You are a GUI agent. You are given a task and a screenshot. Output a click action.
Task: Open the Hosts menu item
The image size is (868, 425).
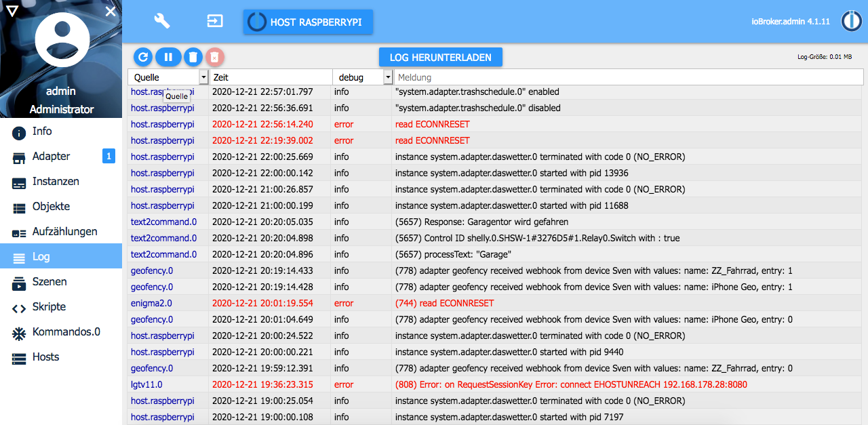61,357
